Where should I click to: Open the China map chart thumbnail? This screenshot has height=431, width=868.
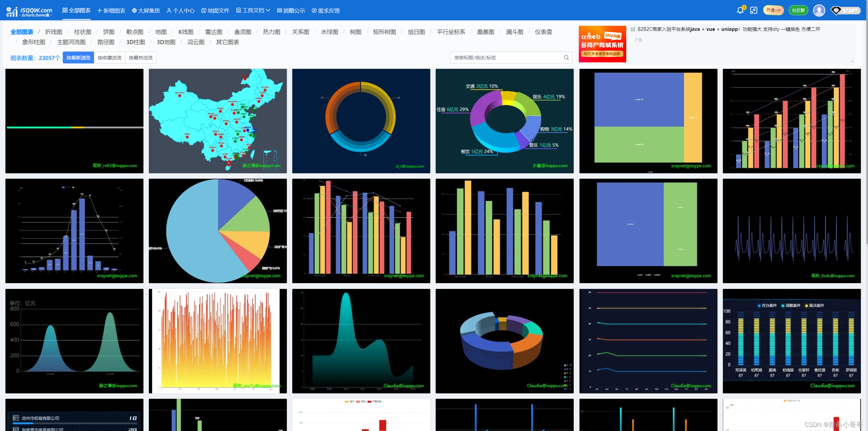218,121
